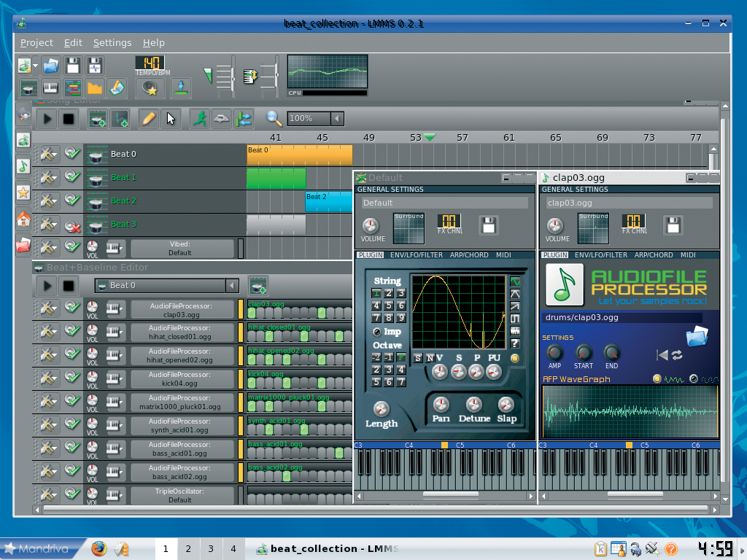
Task: Open AudioFileProcessor: clap03.ogg instrument button
Action: [x=181, y=310]
